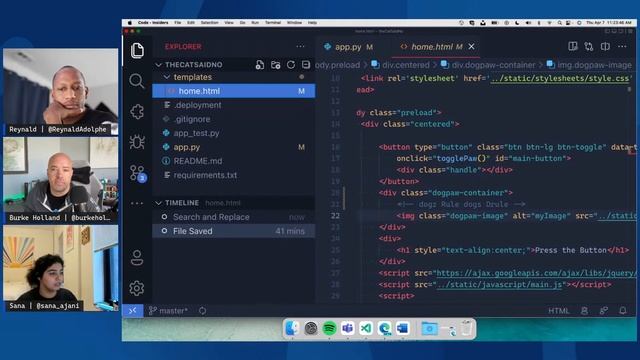Open home.html in the file tree
Viewport: 640px width, 360px height.
click(x=233, y=91)
